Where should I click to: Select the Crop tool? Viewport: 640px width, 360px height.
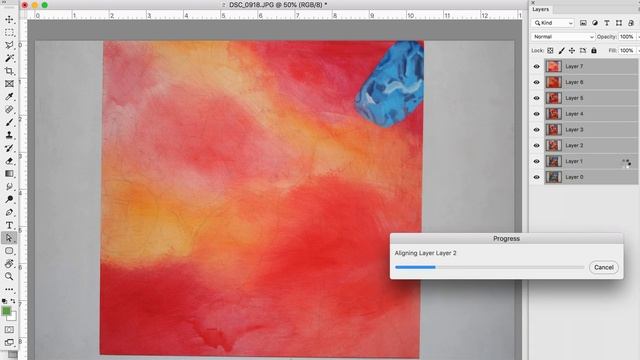(9, 71)
